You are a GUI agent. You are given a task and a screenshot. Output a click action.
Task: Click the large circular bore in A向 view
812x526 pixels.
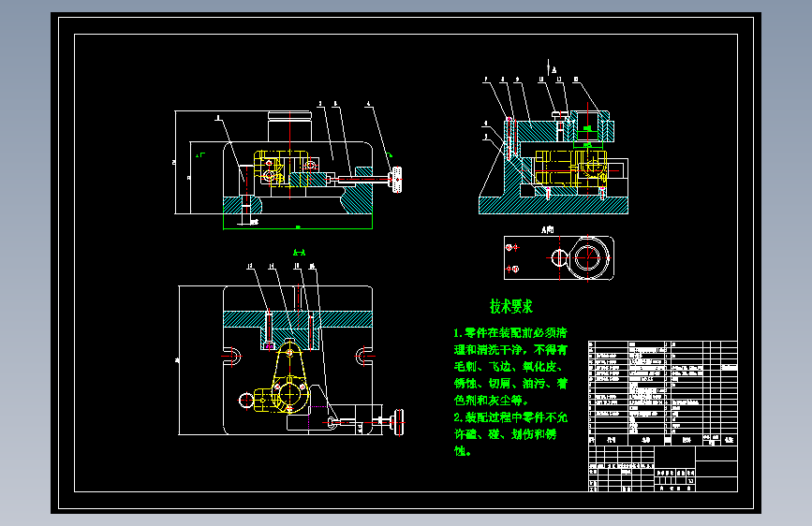point(587,257)
